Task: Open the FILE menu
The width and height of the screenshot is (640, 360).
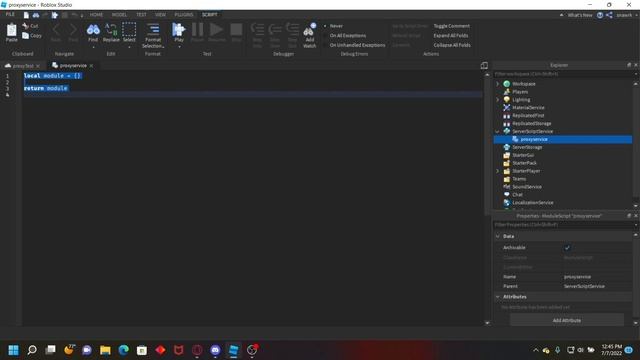Action: click(10, 14)
